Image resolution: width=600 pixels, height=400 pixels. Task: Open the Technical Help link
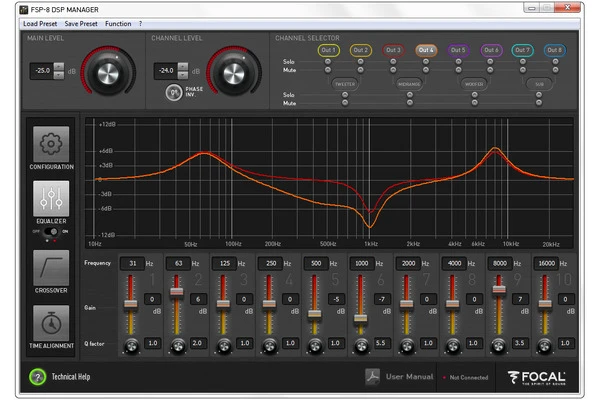(71, 377)
